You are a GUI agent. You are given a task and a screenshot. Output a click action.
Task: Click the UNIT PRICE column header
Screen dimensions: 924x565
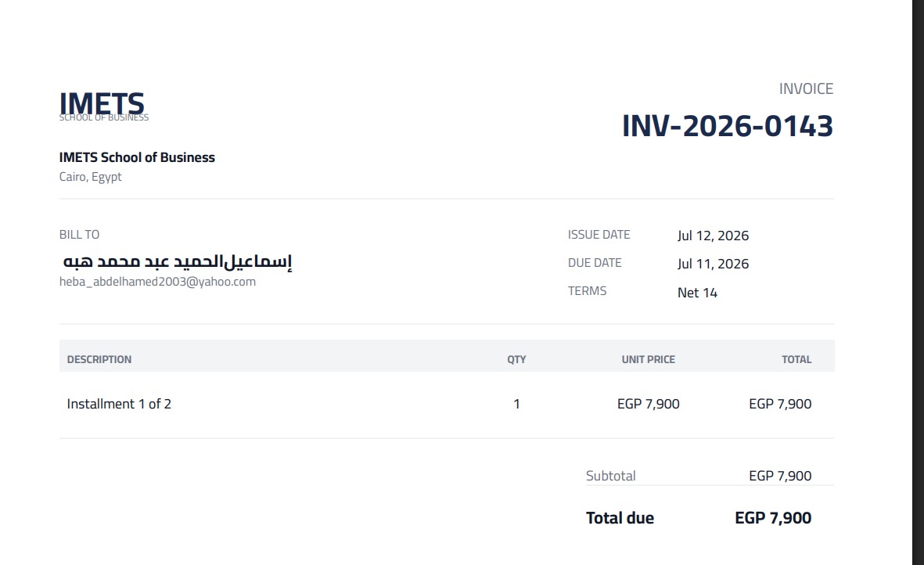649,359
